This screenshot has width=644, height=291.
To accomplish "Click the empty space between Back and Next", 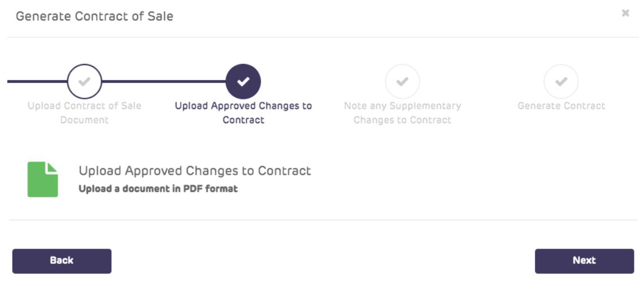I will (322, 260).
